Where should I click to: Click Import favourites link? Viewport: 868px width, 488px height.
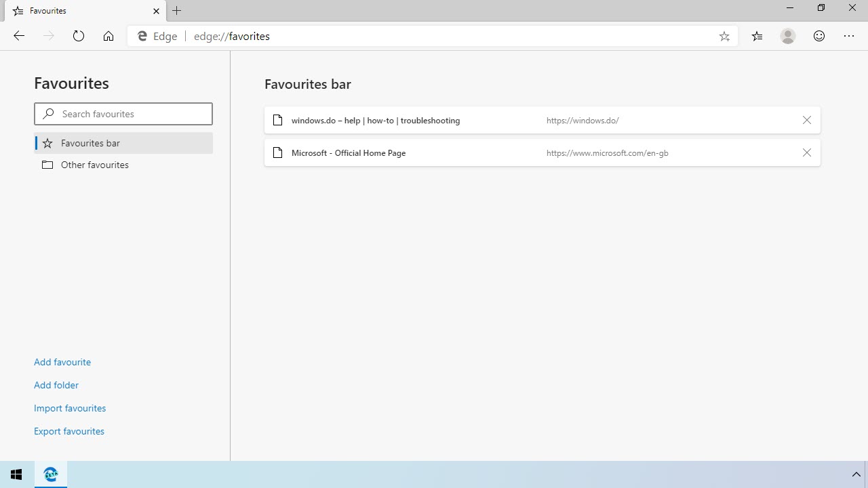[x=70, y=408]
